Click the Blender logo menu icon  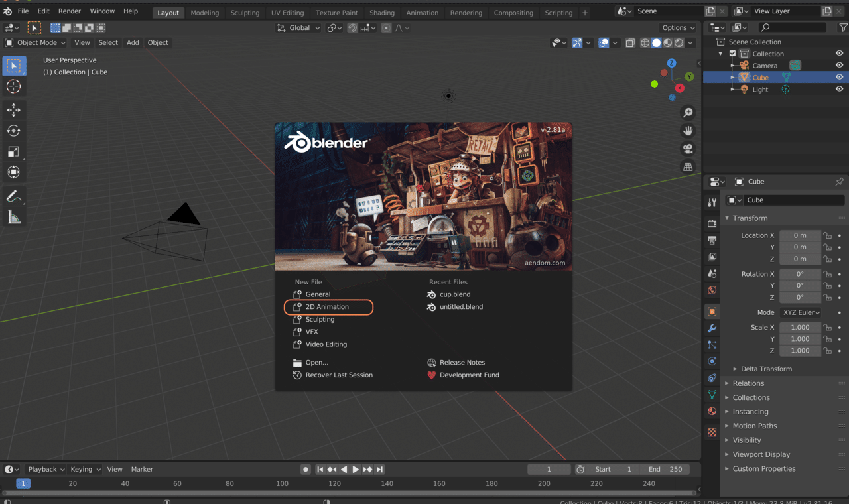(x=7, y=11)
